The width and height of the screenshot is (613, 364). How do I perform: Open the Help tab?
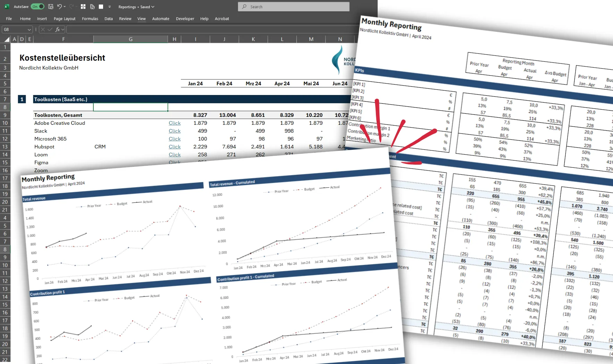(x=204, y=19)
